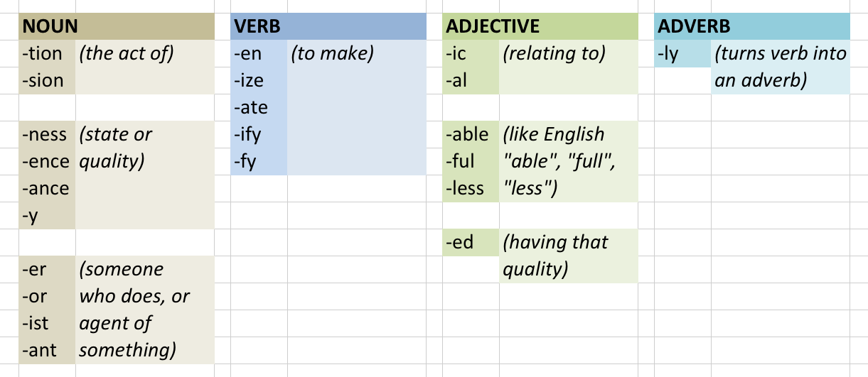Click the ADJECTIVE header cell
The height and width of the screenshot is (377, 868).
point(540,27)
